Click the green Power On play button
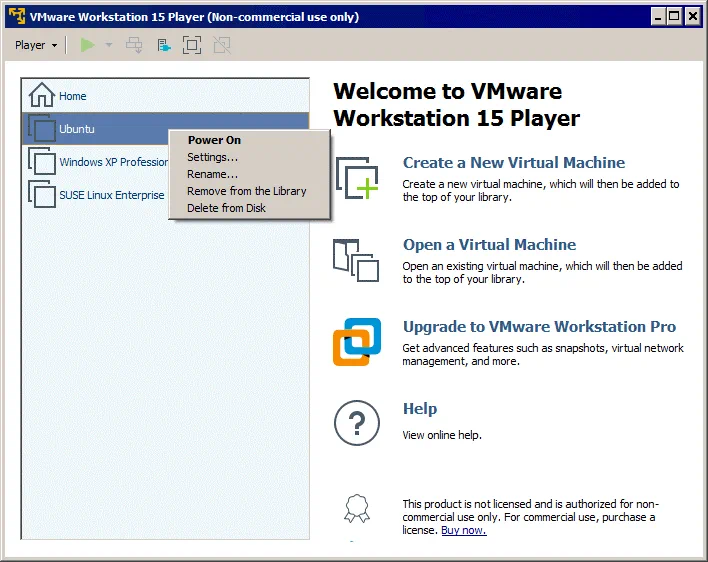This screenshot has width=708, height=562. click(88, 45)
